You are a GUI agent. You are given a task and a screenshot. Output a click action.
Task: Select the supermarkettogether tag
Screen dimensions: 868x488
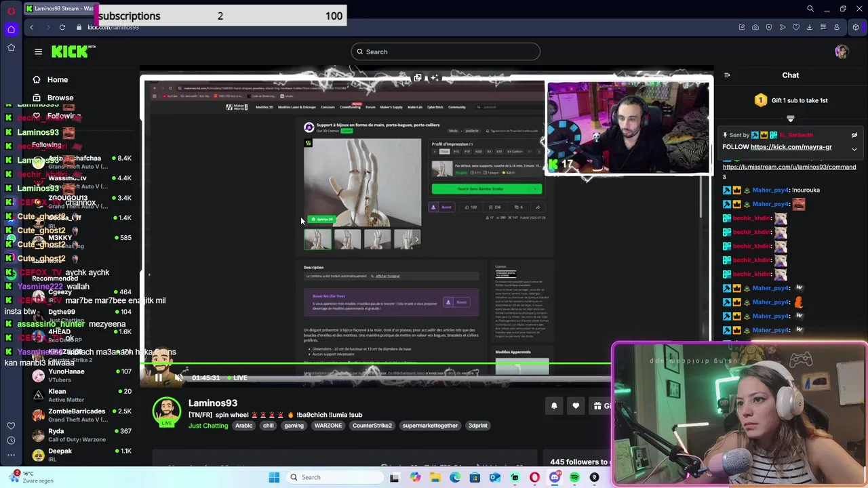coord(430,426)
